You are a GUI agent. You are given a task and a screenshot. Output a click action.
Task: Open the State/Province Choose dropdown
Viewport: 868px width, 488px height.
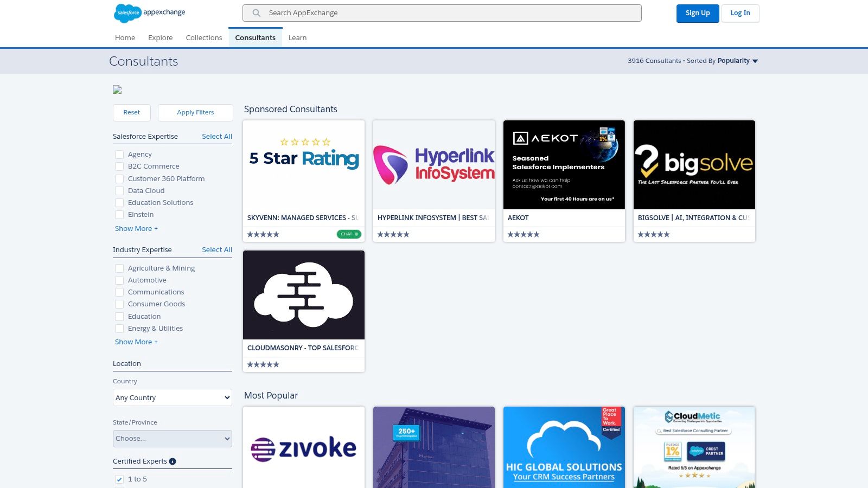click(x=172, y=438)
